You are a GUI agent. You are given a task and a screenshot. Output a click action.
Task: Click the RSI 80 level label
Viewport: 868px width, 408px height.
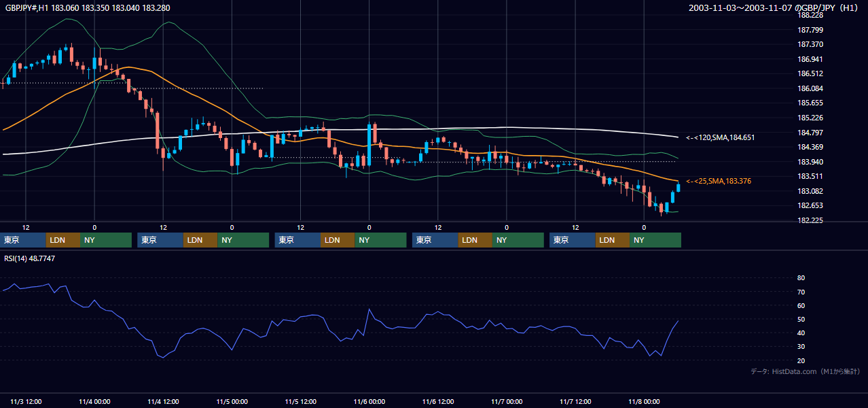[x=801, y=278]
